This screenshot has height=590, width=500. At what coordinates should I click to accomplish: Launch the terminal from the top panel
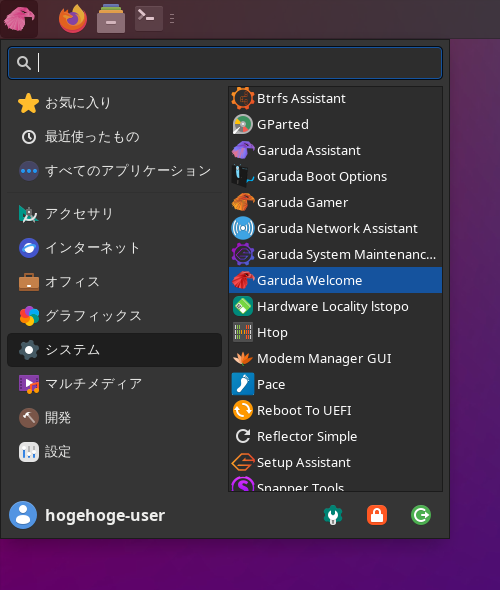(x=149, y=18)
